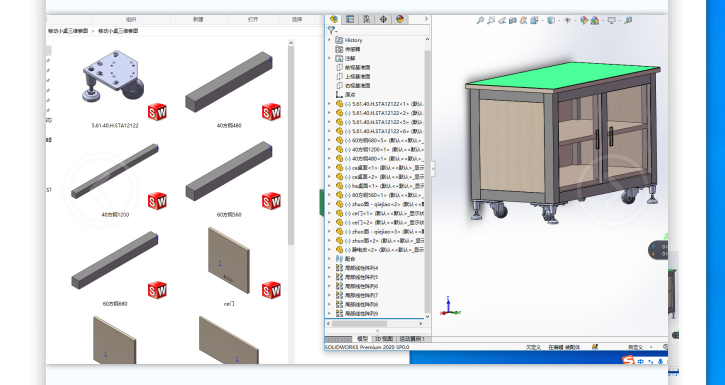Click the feature tree horizontal scrollbar
This screenshot has width=725, height=385.
point(375,324)
